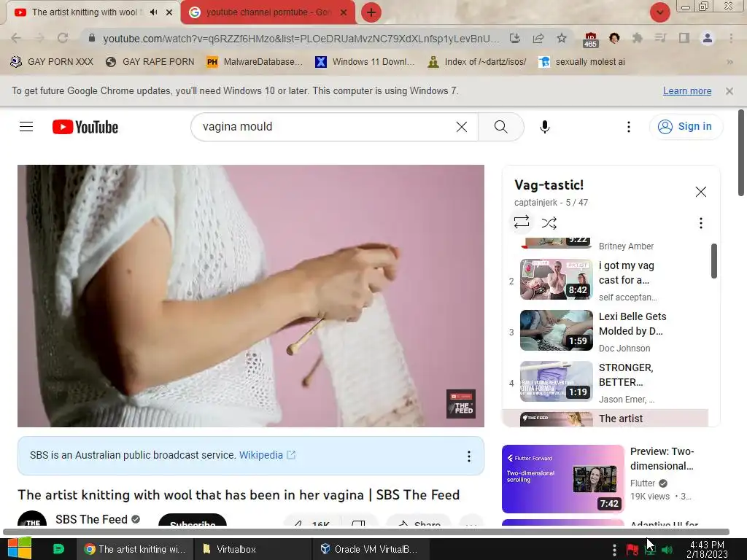This screenshot has width=747, height=560.
Task: Mute the YouTube tab via its speaker icon
Action: [153, 12]
